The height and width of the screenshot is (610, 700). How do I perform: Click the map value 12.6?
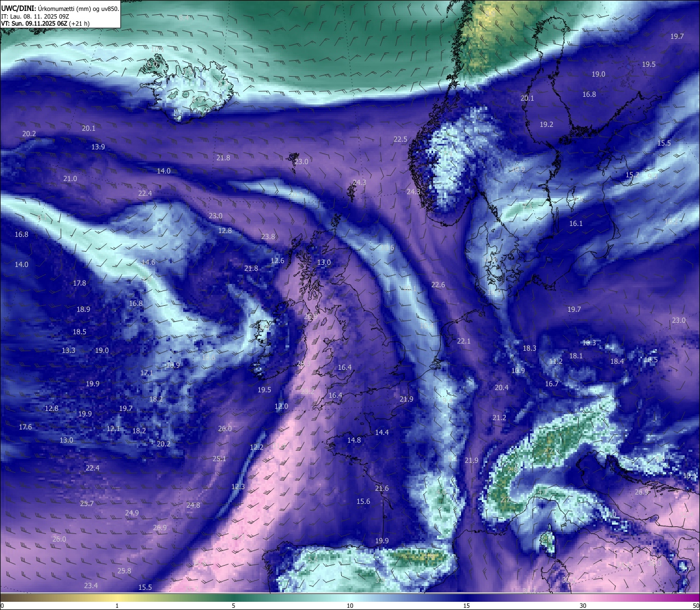pyautogui.click(x=277, y=260)
